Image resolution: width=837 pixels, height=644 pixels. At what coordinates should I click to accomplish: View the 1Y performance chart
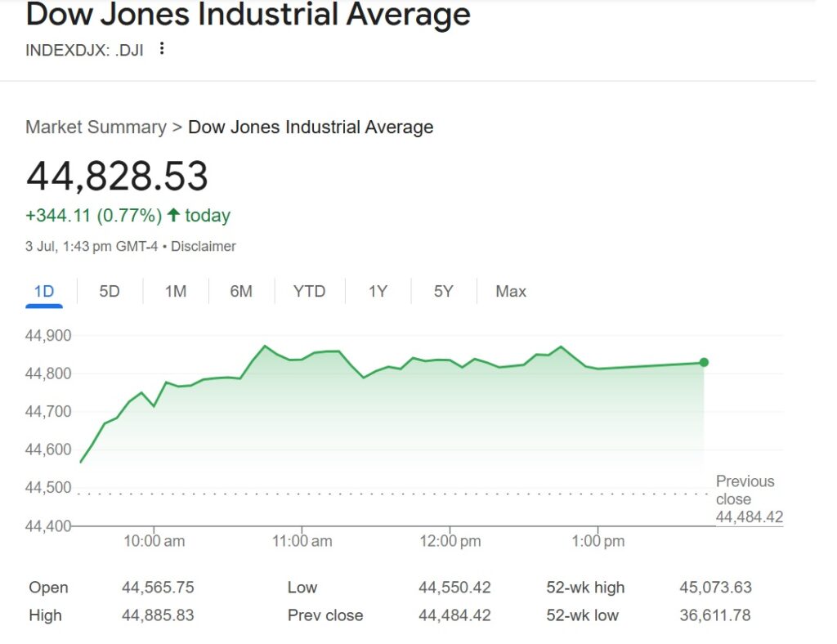pos(378,291)
